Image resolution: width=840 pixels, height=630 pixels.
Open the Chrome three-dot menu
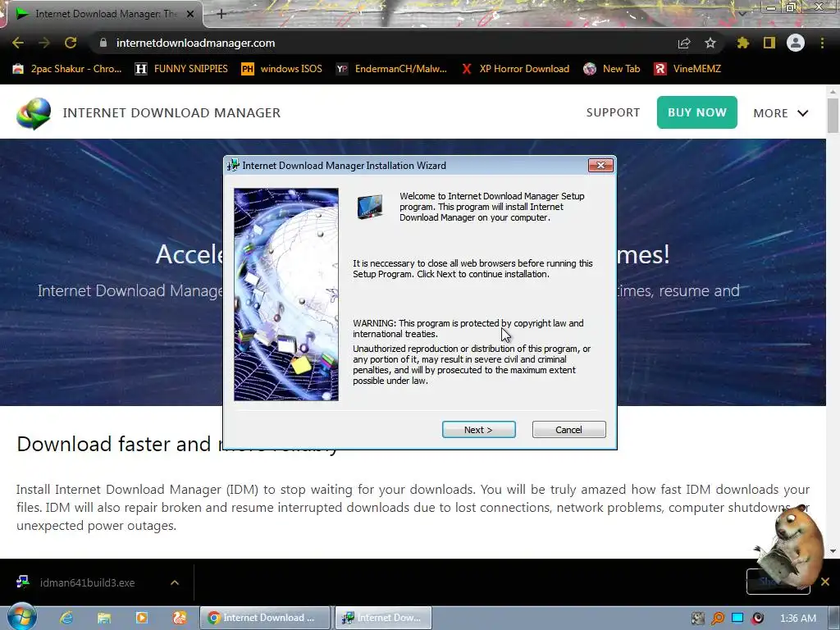click(822, 43)
